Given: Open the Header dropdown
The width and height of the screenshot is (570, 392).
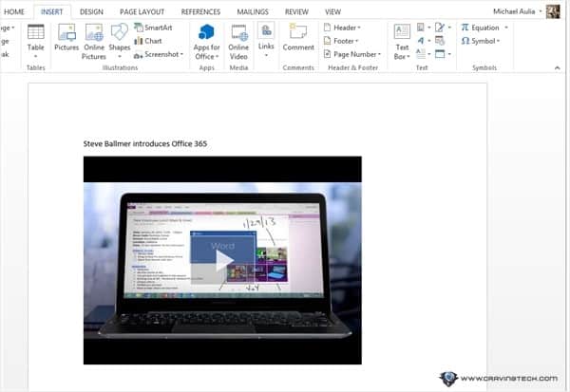Looking at the screenshot, I should tap(342, 28).
